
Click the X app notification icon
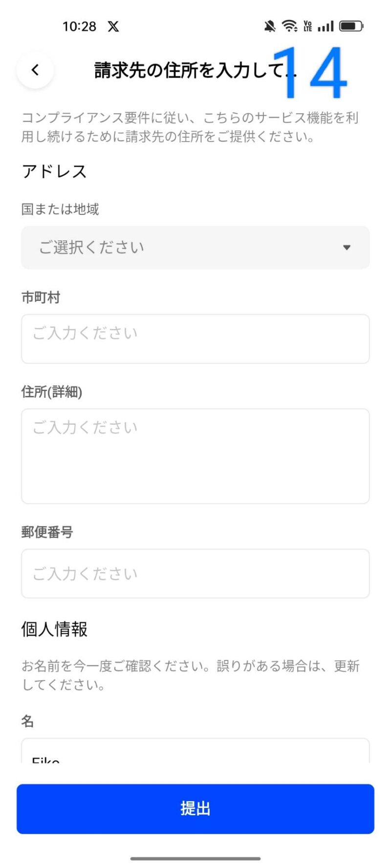pos(113,26)
